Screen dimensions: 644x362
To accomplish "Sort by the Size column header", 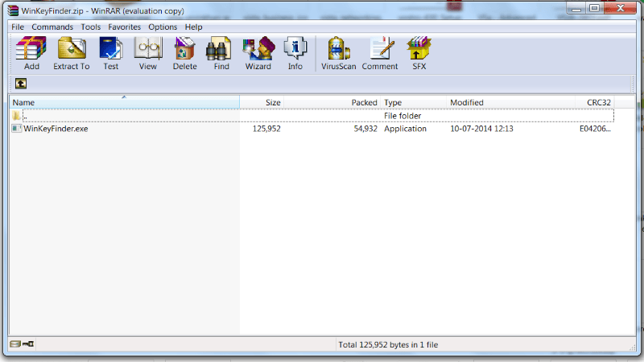I will (x=262, y=102).
